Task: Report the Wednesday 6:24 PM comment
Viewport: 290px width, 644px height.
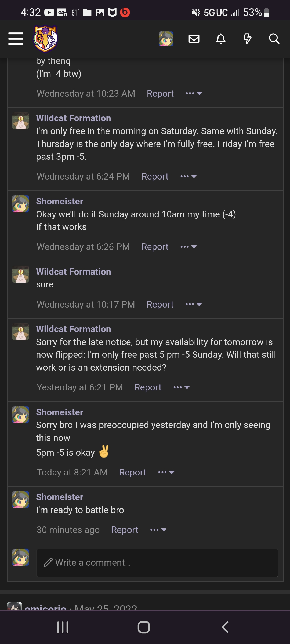Action: 155,176
